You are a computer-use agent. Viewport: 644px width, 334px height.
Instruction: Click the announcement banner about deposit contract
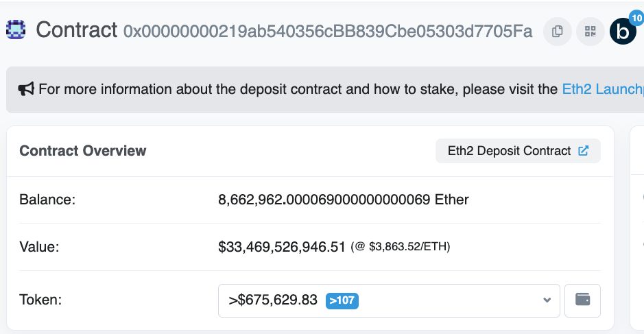pos(325,90)
